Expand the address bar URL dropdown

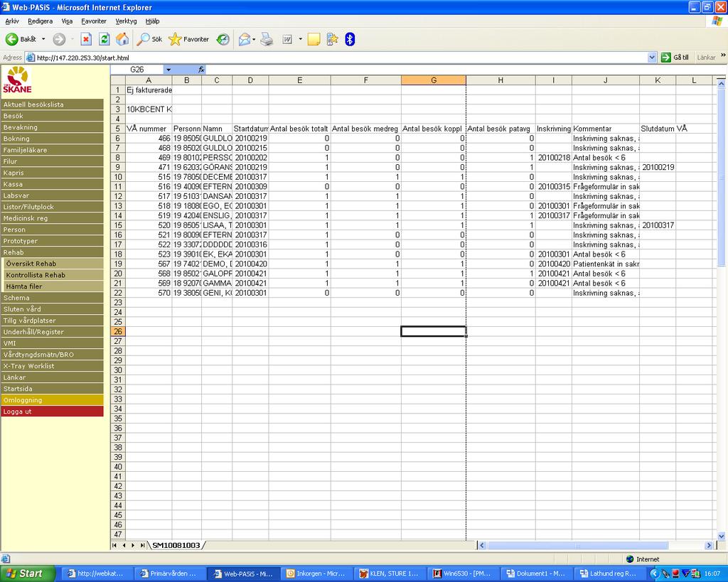point(652,58)
